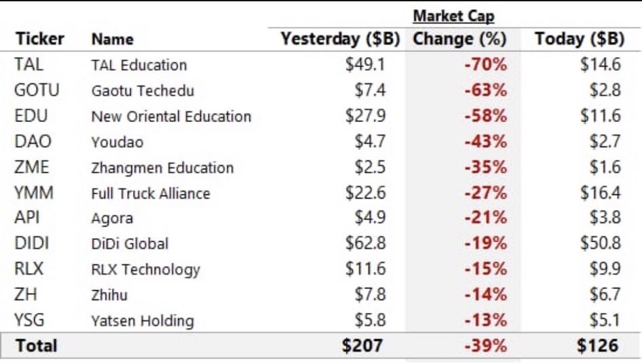Select the Total row label
Viewport: 642px width, 364px height.
(x=37, y=346)
